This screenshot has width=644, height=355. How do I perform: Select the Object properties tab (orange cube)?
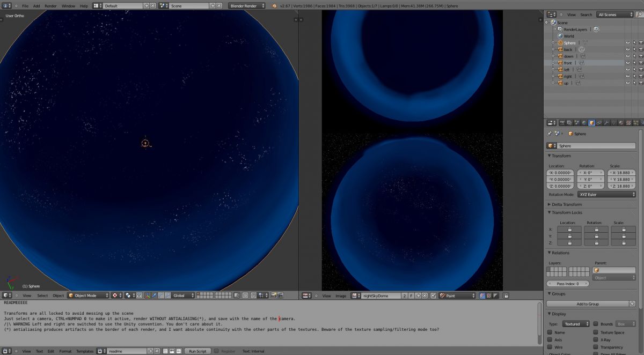point(591,122)
